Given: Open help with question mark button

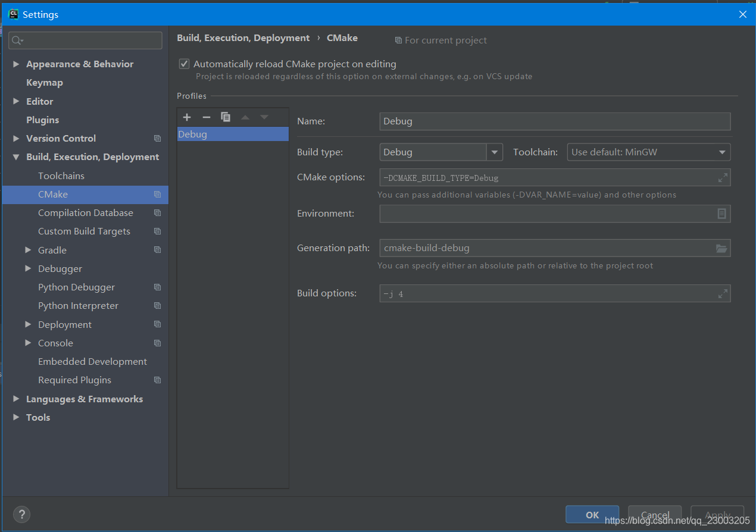Looking at the screenshot, I should pos(21,515).
